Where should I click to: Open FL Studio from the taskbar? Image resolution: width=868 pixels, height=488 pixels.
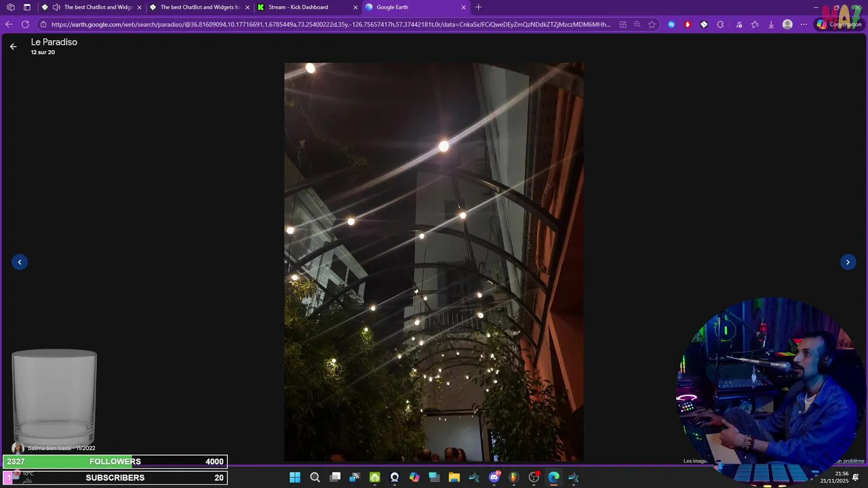click(514, 477)
